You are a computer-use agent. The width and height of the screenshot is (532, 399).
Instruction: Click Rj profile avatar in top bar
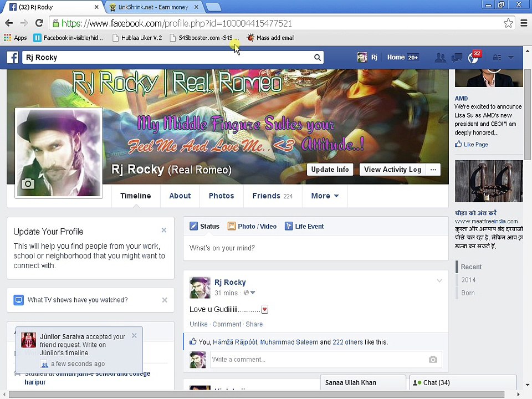[x=362, y=57]
